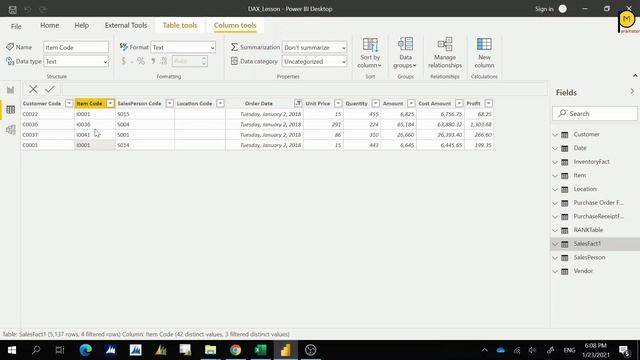Open File Explorer from taskbar

(x=211, y=350)
